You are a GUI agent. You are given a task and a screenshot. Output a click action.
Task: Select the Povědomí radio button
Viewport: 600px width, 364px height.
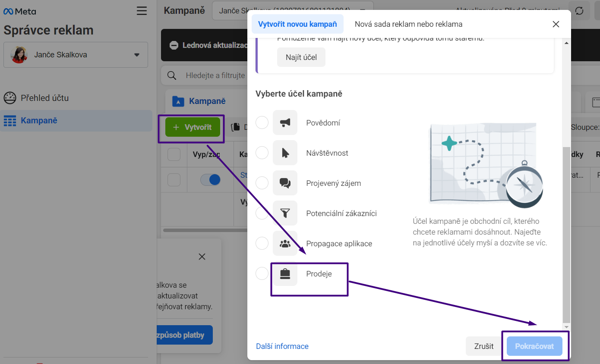(262, 123)
